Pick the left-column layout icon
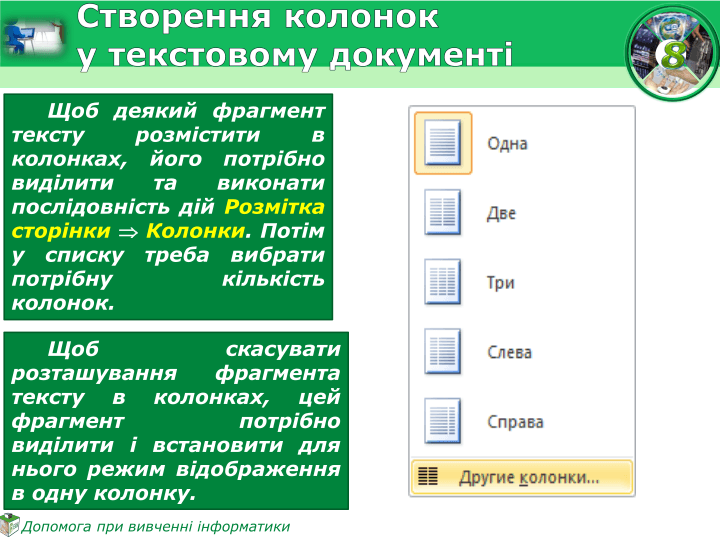The width and height of the screenshot is (720, 540). point(442,352)
